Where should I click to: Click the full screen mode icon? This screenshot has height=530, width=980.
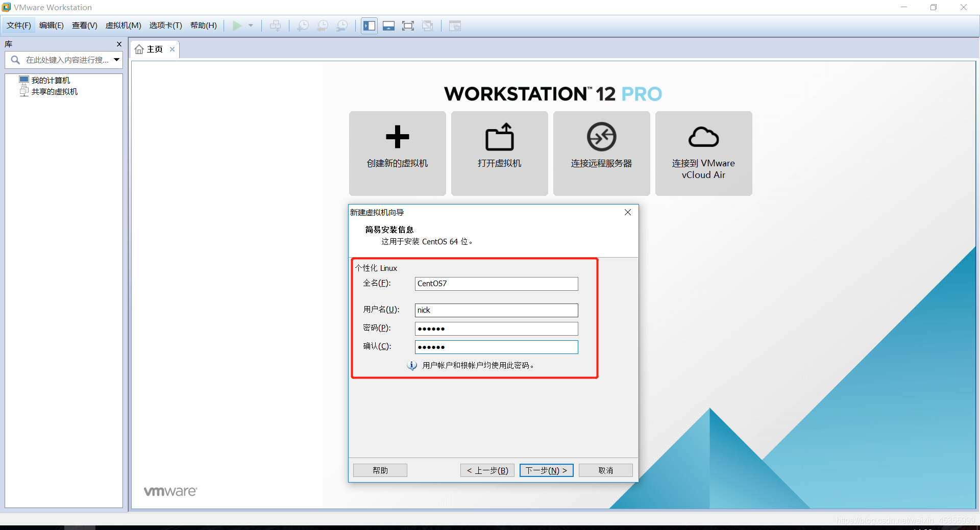(408, 26)
